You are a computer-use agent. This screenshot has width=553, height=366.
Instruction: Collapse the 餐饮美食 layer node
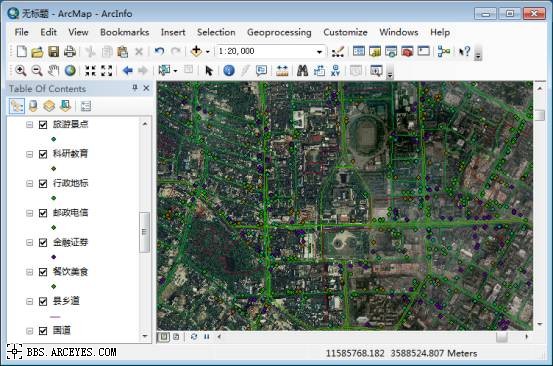pos(30,272)
